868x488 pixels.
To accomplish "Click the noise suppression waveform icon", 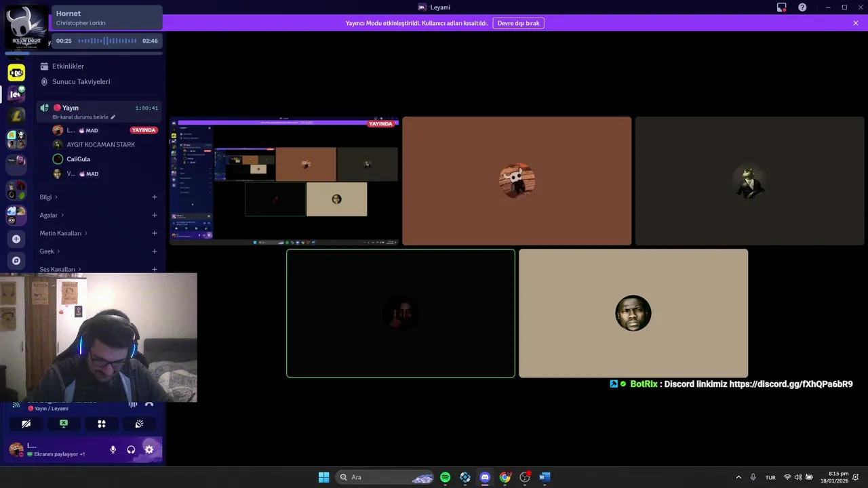I will pyautogui.click(x=133, y=405).
